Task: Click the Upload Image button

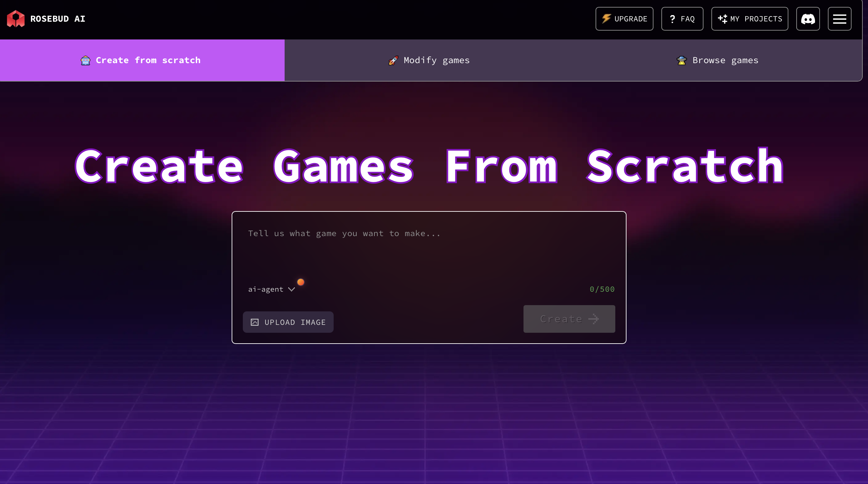Action: click(288, 322)
